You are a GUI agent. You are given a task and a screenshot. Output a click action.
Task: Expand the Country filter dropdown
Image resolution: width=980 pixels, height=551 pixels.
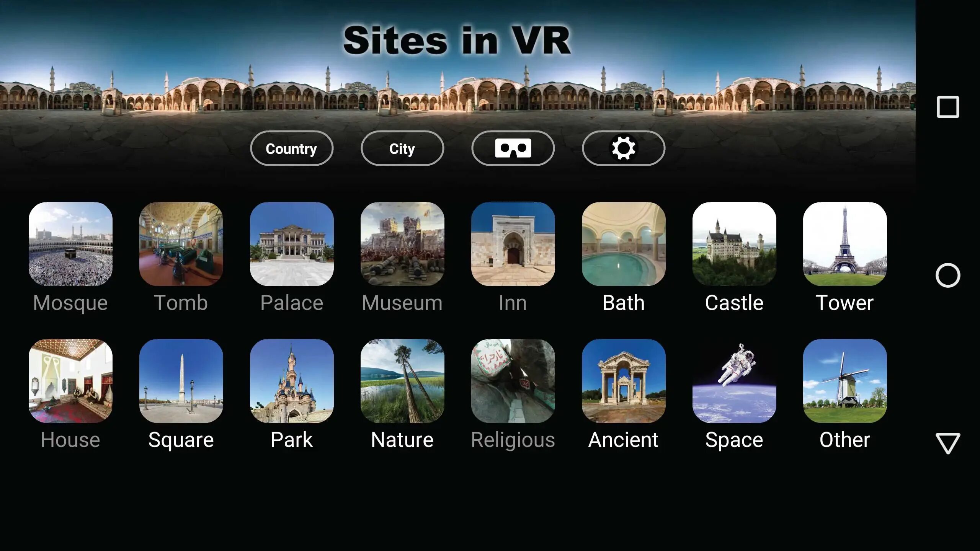[291, 148]
